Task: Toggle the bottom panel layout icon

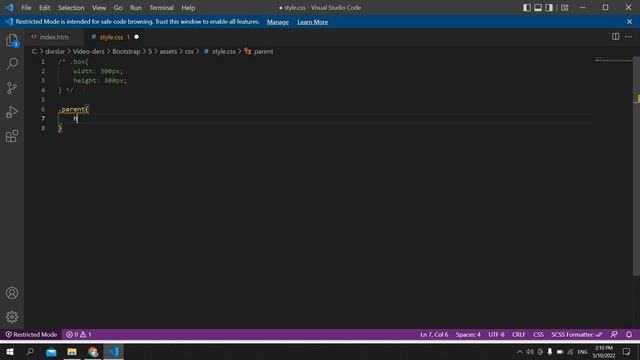Action: [x=538, y=8]
